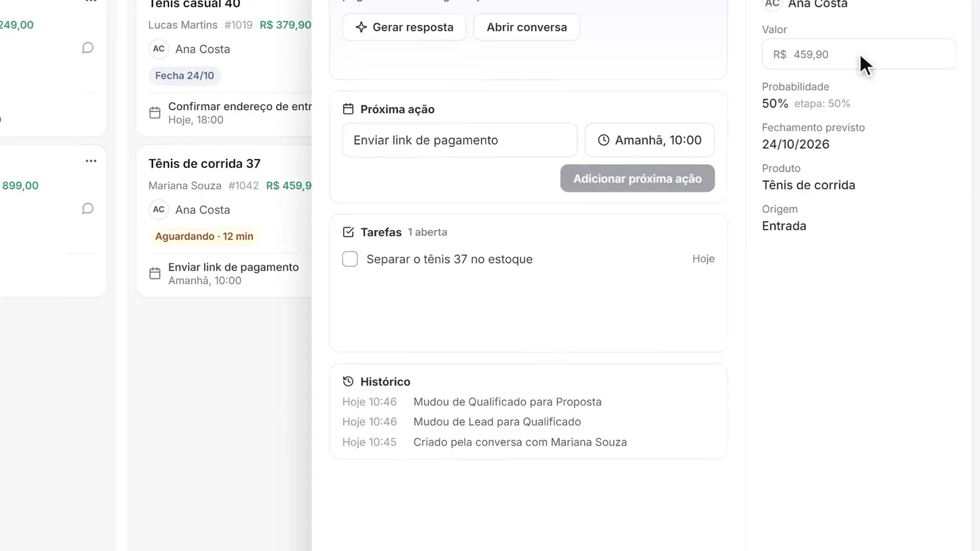Viewport: 980px width, 551px height.
Task: Click the sparkle icon in Gerar resposta
Action: (361, 27)
